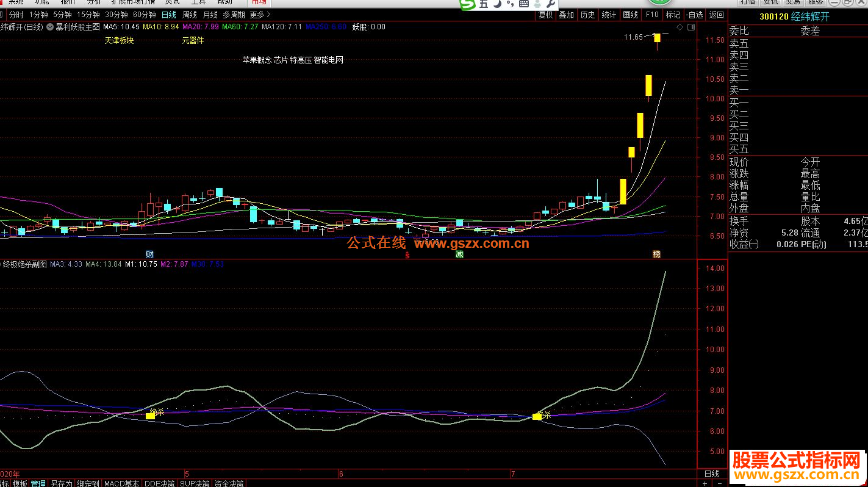
Task: Select the SUP决策 indicator tab
Action: pyautogui.click(x=195, y=483)
